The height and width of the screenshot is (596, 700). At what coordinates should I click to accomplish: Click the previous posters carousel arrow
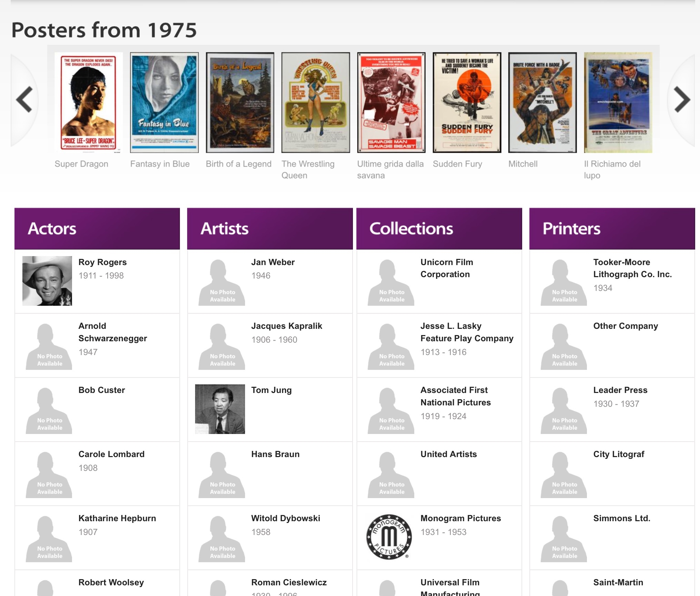[24, 100]
